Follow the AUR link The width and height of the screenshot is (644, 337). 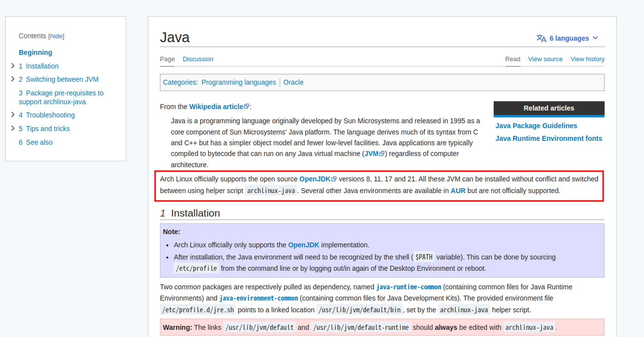(458, 191)
